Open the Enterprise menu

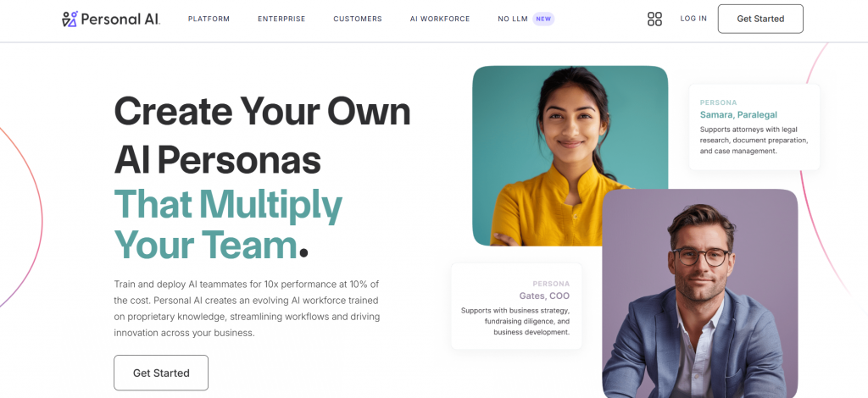click(x=281, y=19)
